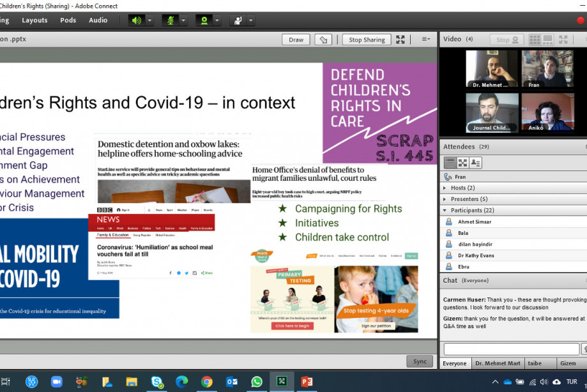The width and height of the screenshot is (587, 392).
Task: Open the set-status person icon in toolbar
Action: click(x=238, y=20)
